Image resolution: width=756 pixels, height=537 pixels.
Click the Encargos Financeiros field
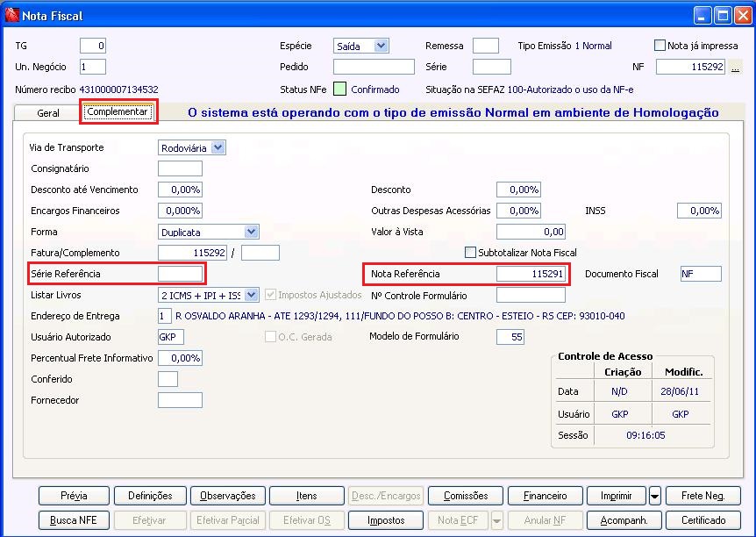click(x=180, y=211)
